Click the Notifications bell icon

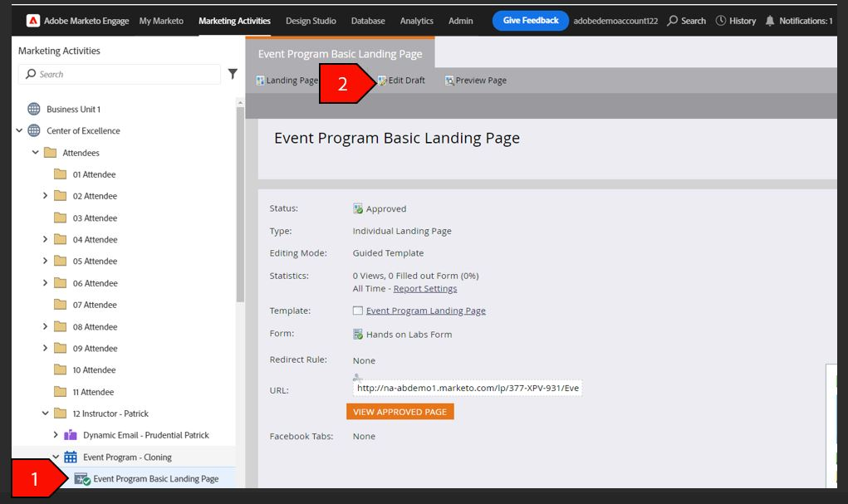[770, 21]
